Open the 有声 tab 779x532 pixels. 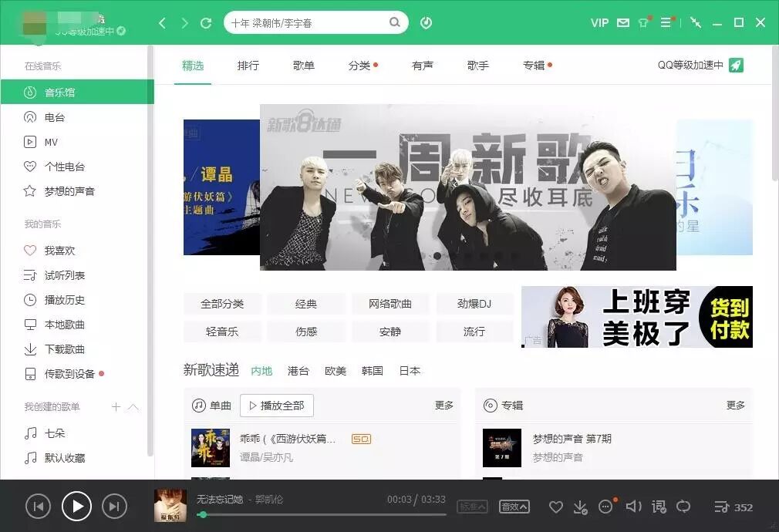[423, 66]
